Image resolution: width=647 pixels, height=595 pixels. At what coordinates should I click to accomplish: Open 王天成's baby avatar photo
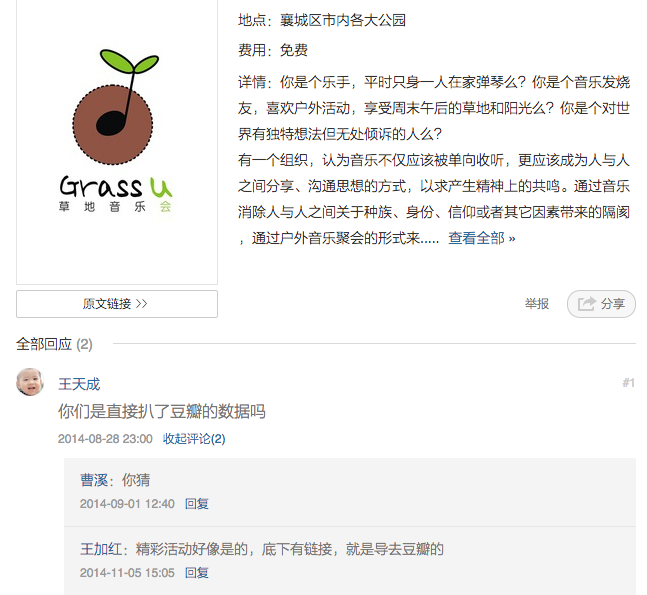coord(30,382)
